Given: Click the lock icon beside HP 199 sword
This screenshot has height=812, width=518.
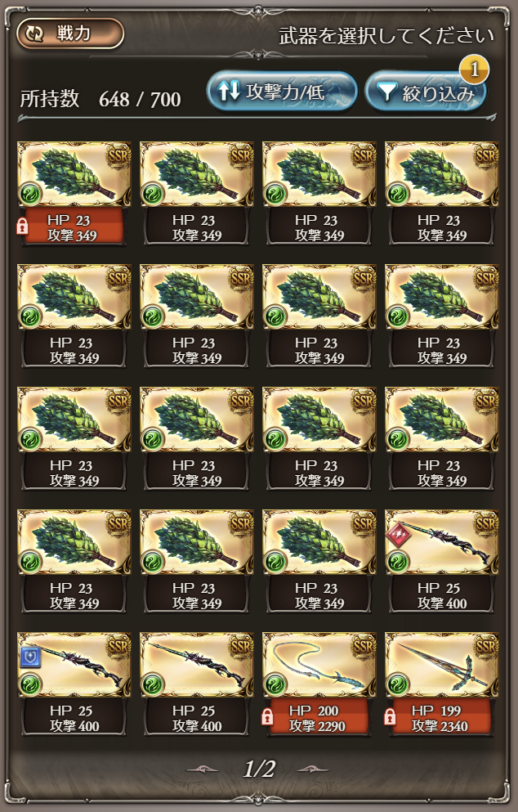Looking at the screenshot, I should click(x=390, y=716).
